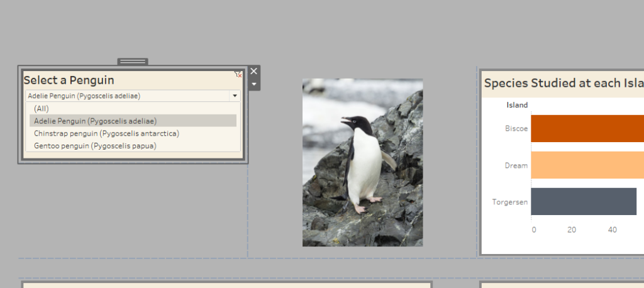
Task: Click the Select a Penguin title
Action: 69,80
